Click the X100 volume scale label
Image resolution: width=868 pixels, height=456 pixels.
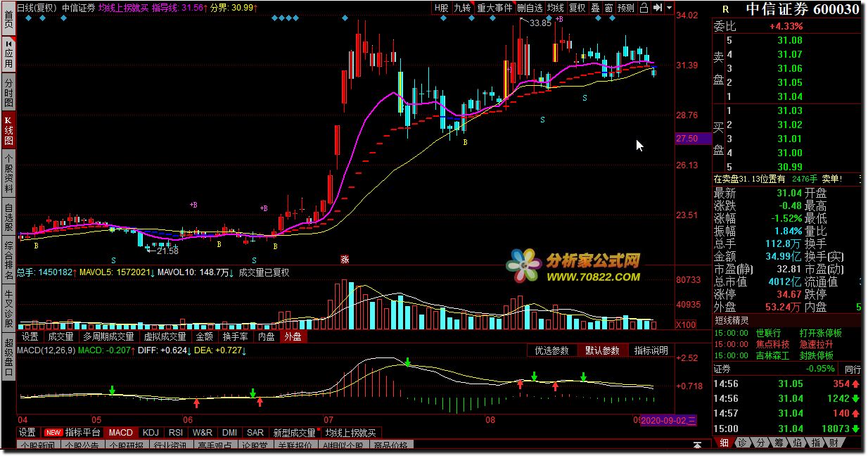[687, 325]
